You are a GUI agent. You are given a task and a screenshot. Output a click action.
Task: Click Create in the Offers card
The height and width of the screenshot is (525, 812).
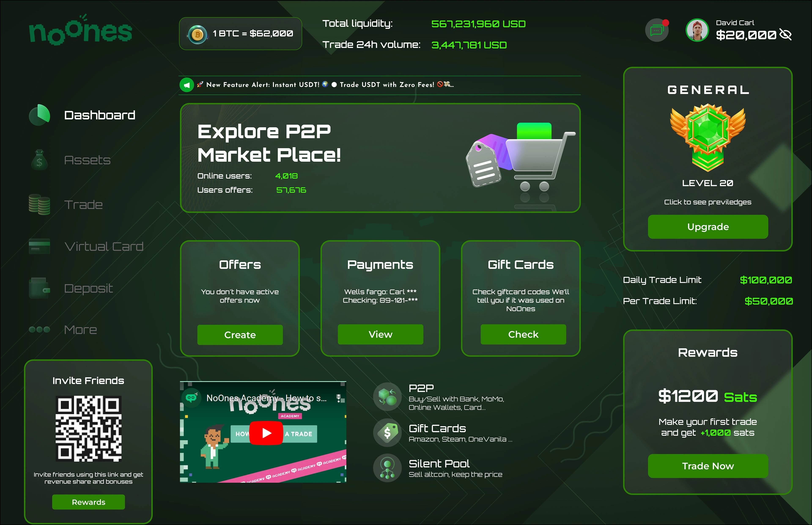point(240,335)
